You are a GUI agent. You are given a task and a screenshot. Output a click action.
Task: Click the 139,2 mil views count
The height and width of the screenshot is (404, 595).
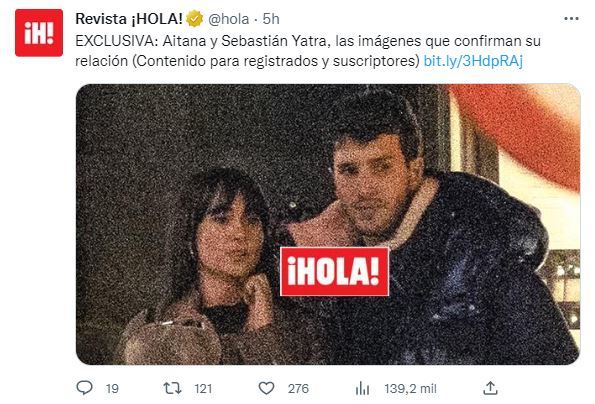[x=410, y=388]
